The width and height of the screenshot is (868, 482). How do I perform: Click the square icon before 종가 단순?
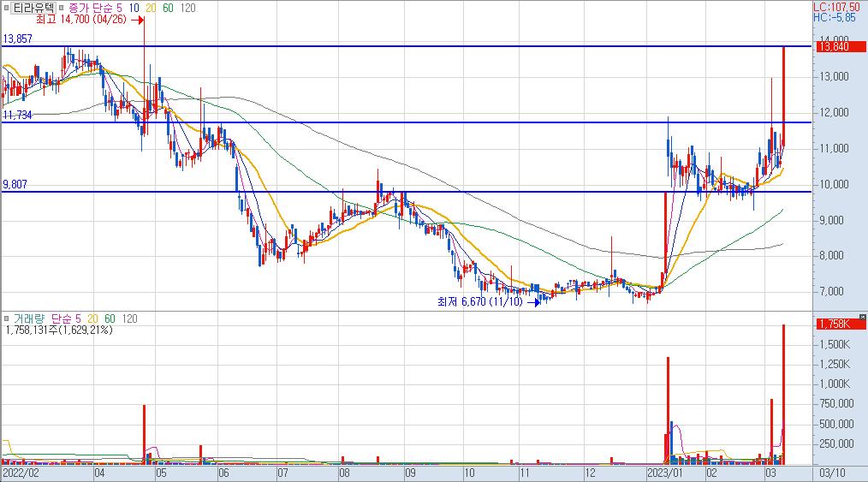coord(62,8)
